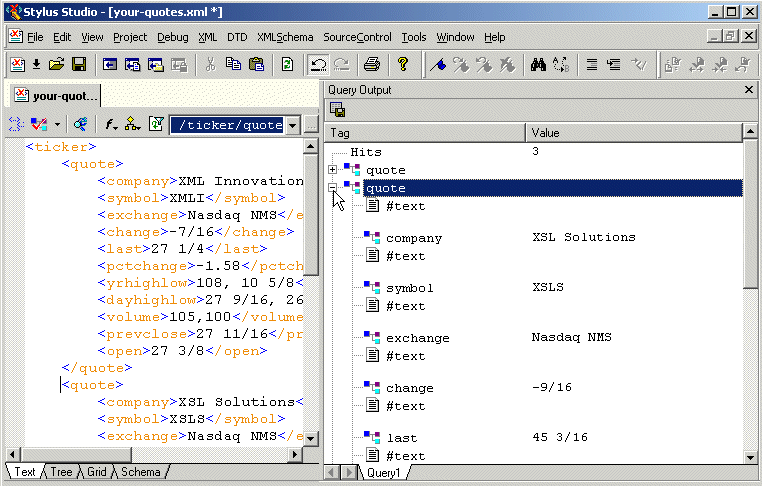
Task: Click the yellow question mark Help icon
Action: [x=403, y=65]
